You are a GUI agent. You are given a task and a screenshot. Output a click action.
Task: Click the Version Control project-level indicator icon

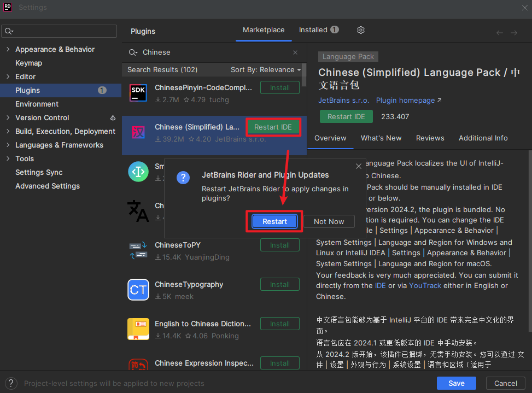(113, 118)
